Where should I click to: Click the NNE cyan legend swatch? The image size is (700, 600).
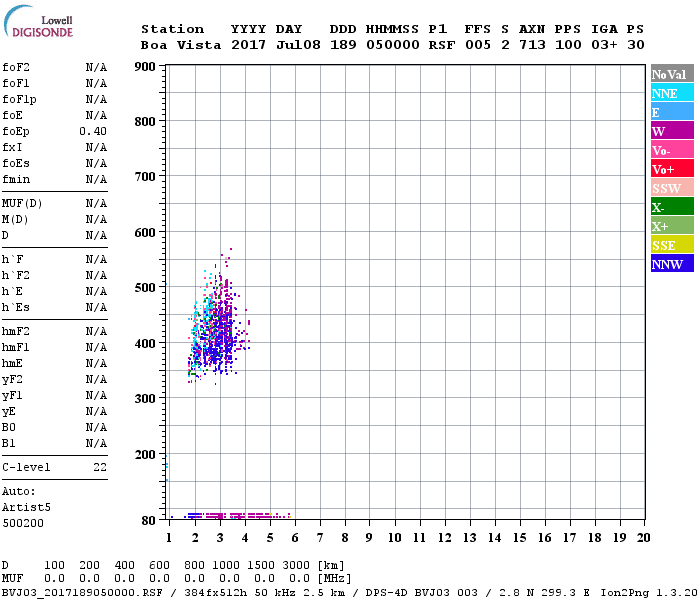pos(671,94)
